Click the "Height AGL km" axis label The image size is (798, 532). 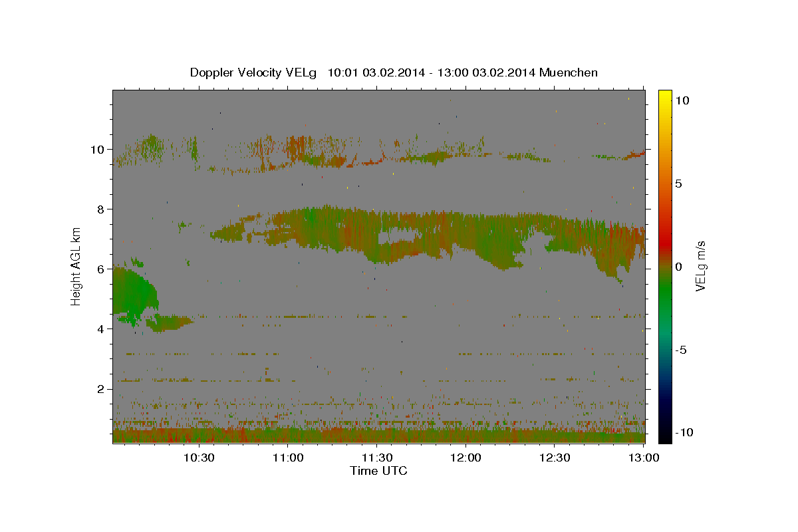coord(76,265)
